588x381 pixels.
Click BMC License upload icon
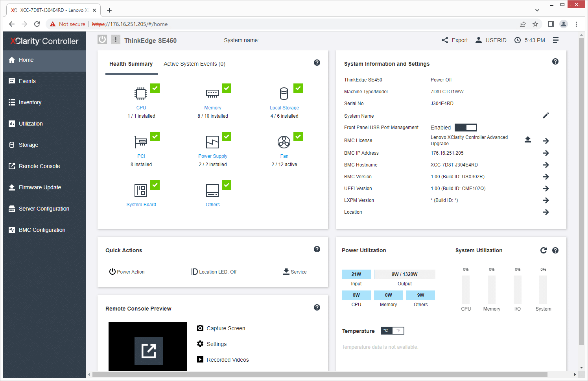528,139
